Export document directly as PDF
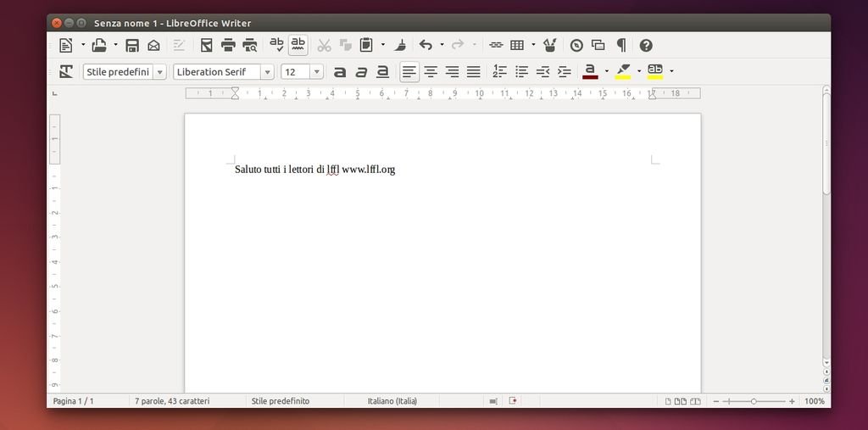868x430 pixels. point(207,45)
